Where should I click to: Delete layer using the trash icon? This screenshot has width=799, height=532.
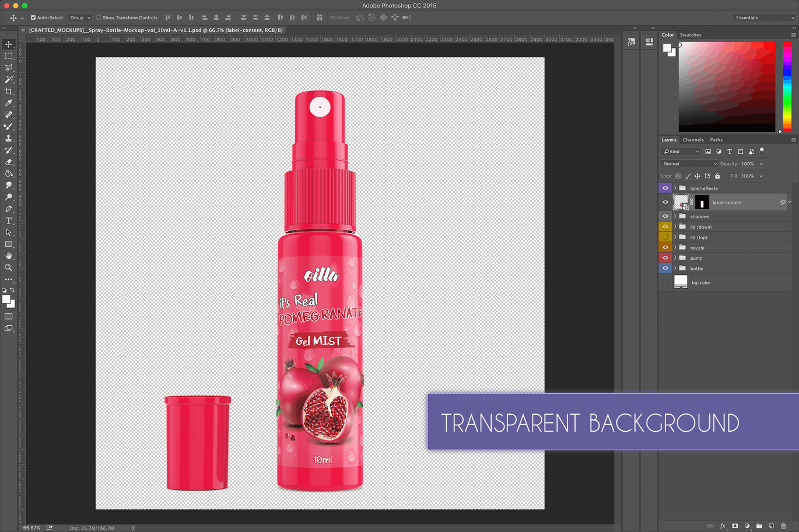784,526
